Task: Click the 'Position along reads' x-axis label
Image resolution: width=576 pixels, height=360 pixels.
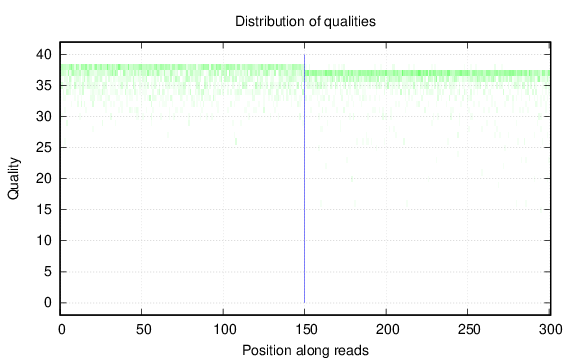Action: [305, 350]
